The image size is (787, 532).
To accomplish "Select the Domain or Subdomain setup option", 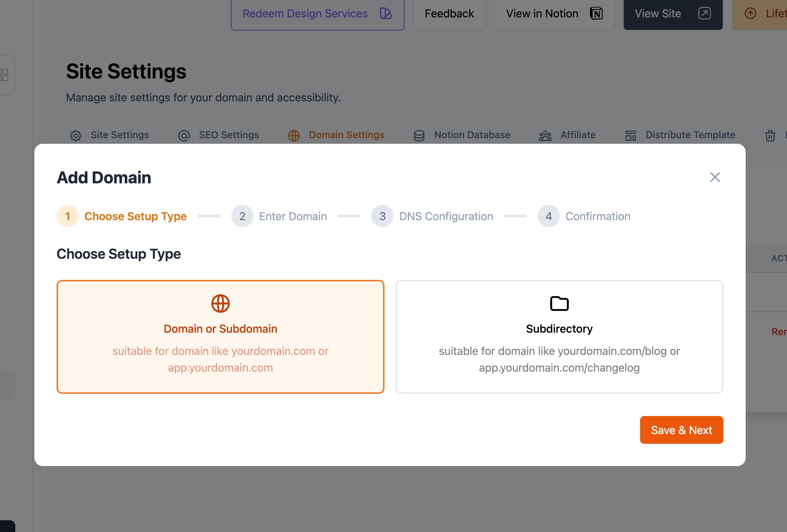I will (220, 336).
